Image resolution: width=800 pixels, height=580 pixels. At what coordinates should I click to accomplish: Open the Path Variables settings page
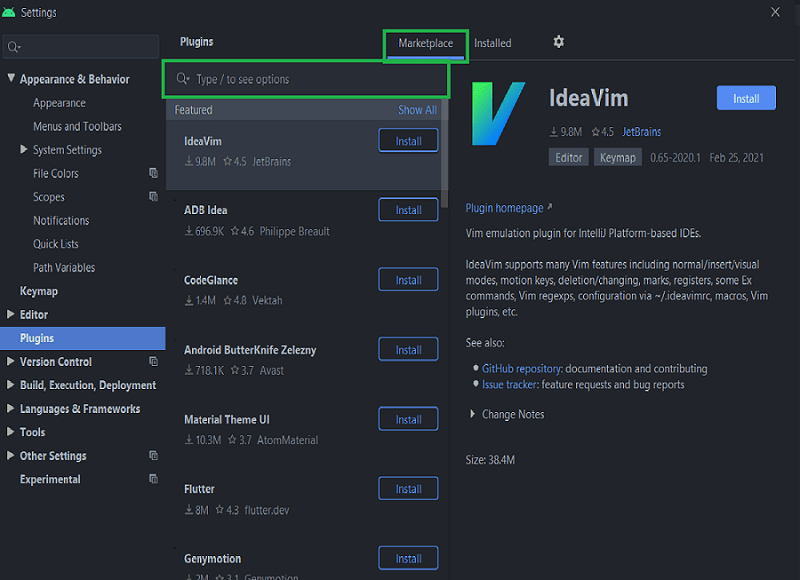point(64,267)
